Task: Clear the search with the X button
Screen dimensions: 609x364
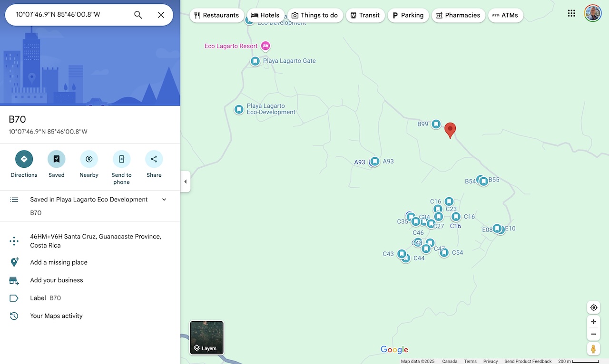Action: pos(161,15)
